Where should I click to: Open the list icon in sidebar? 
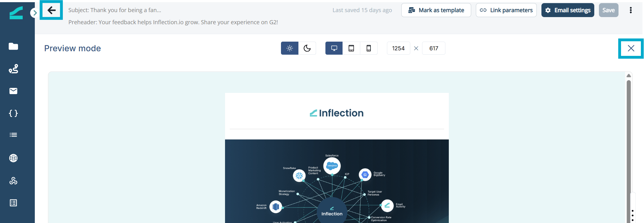coord(13,135)
